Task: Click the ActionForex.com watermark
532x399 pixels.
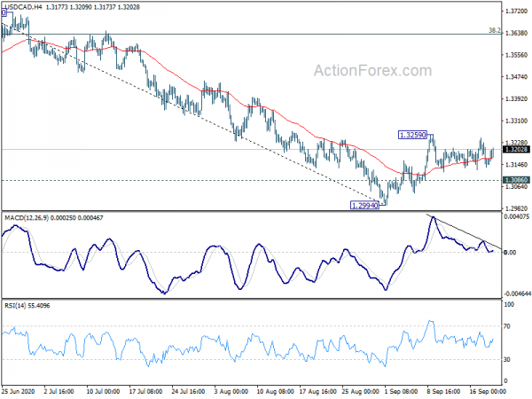Action: (x=372, y=71)
